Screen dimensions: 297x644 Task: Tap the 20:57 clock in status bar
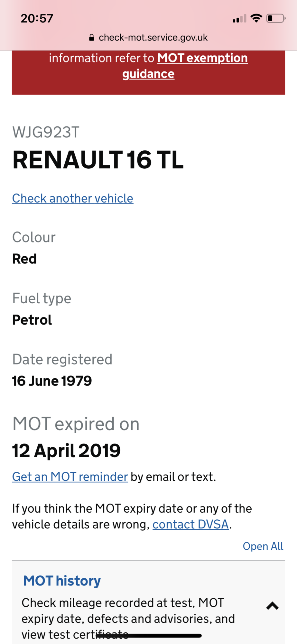point(37,18)
